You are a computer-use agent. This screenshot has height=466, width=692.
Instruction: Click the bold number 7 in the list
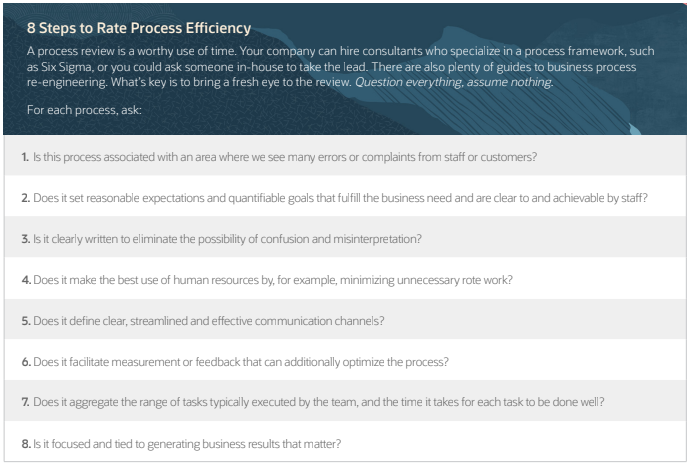tap(25, 402)
